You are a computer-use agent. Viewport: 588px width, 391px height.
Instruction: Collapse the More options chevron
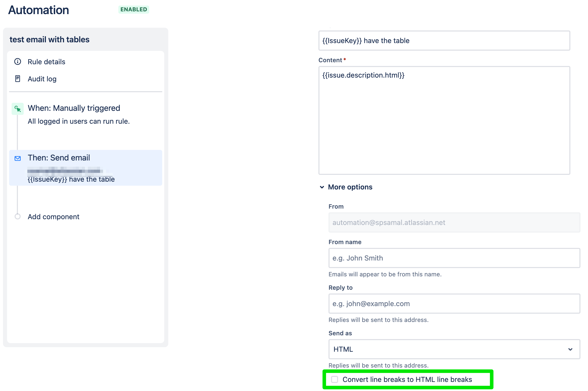(x=322, y=187)
